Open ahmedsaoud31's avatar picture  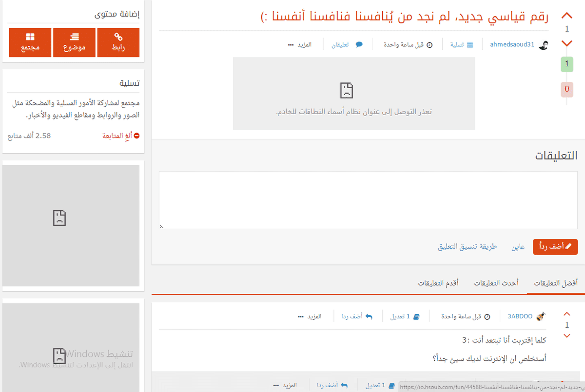coord(544,45)
